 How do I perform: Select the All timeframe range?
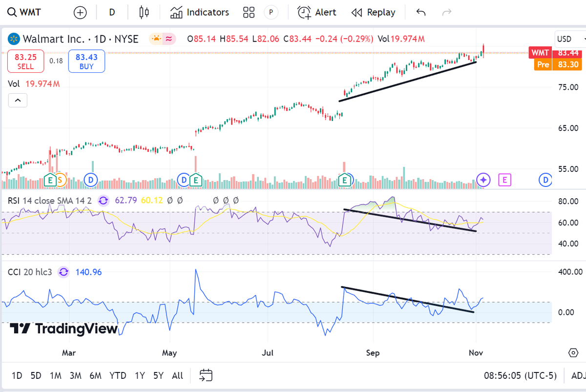coord(177,375)
